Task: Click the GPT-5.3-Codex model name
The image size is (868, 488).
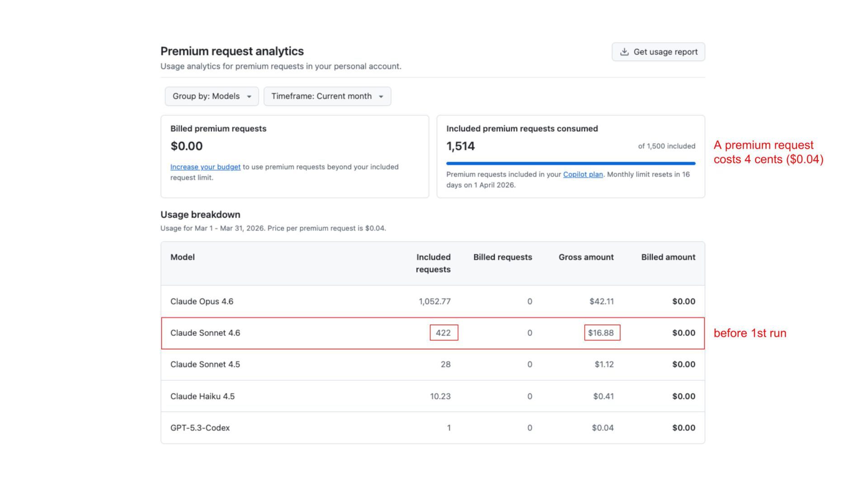Action: (x=200, y=428)
